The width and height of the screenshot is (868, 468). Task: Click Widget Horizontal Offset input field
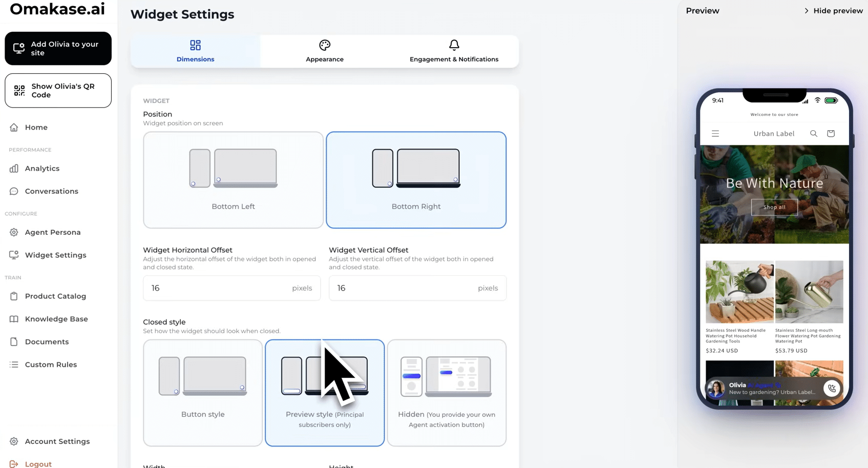[x=231, y=288]
